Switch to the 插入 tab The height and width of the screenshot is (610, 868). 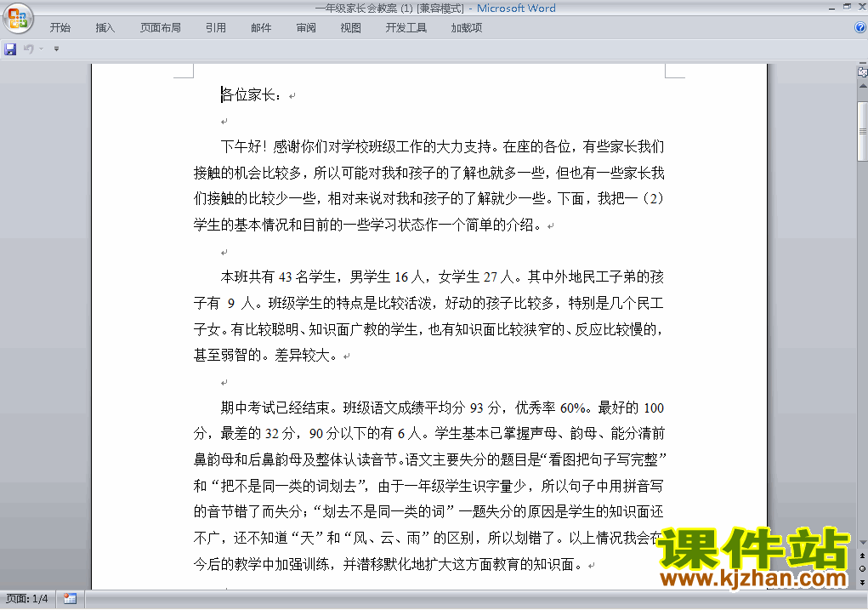[105, 28]
